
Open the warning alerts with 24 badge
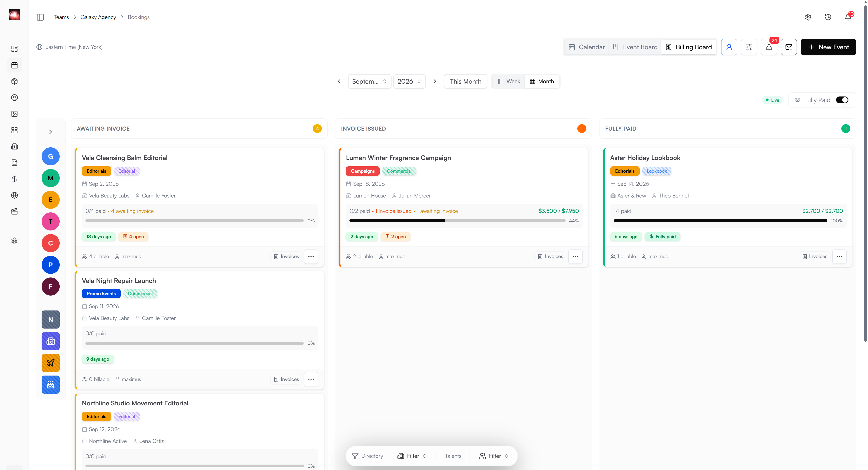click(769, 47)
